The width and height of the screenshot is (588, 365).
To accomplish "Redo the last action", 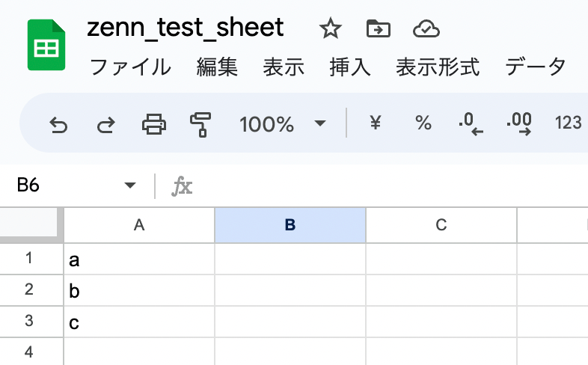I will [x=106, y=125].
